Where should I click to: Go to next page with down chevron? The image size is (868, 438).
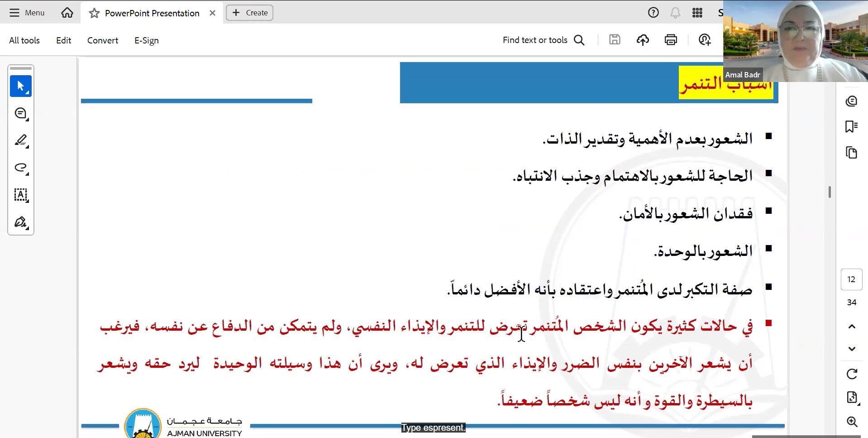click(852, 349)
